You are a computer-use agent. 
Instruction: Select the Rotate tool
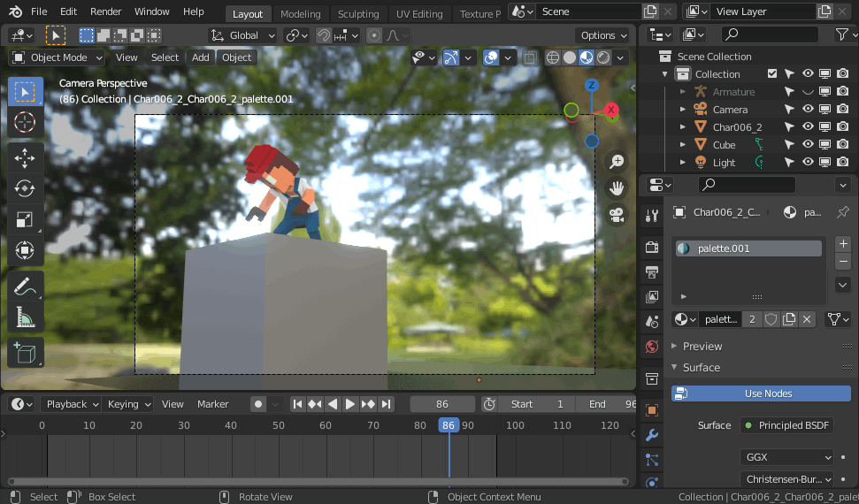click(25, 189)
